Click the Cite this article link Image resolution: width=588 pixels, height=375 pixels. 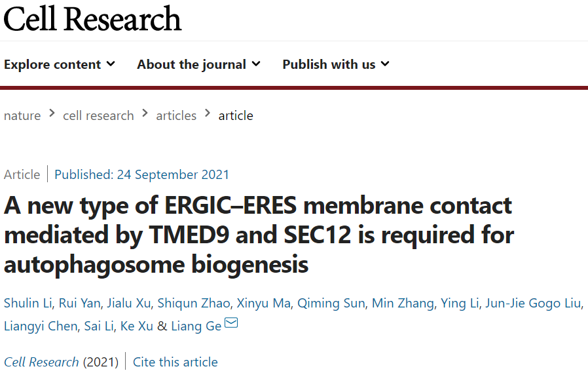(x=175, y=362)
